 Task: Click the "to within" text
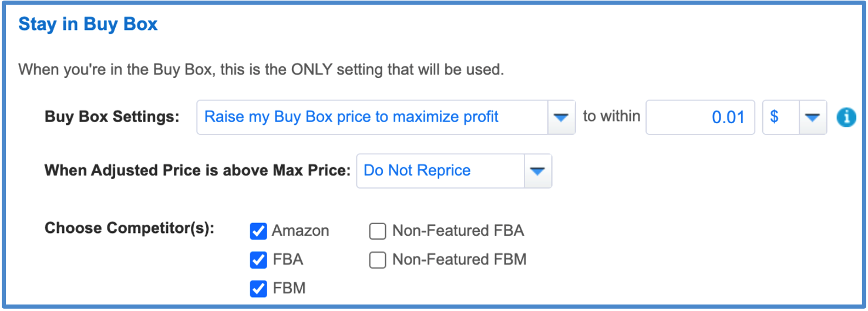(611, 116)
